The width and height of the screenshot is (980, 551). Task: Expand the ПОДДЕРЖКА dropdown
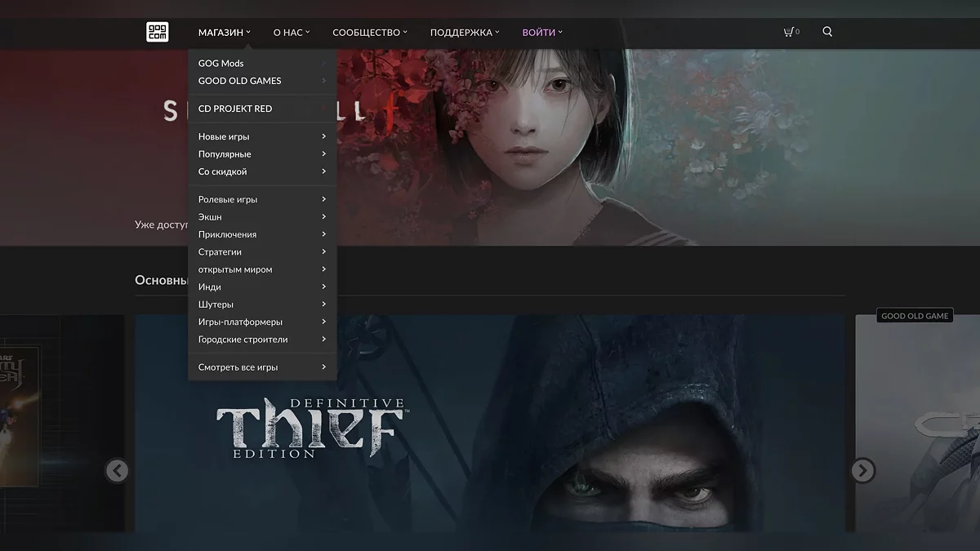coord(465,33)
